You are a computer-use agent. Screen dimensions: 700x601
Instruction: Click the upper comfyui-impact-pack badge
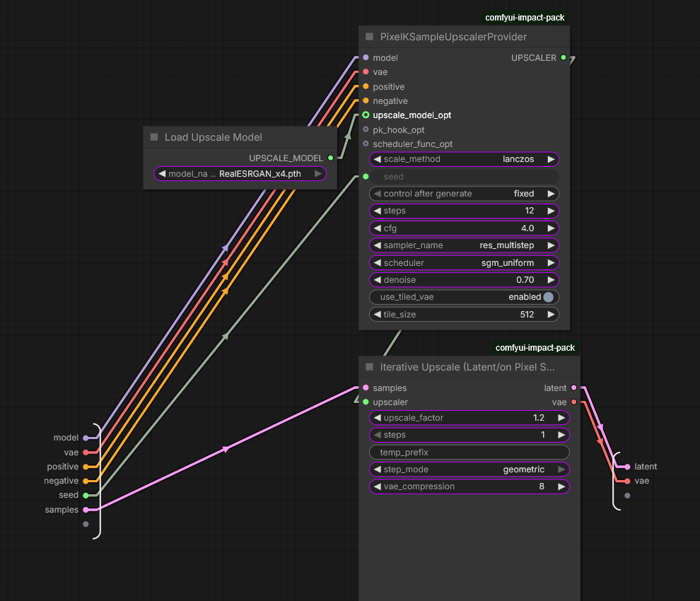pyautogui.click(x=525, y=18)
